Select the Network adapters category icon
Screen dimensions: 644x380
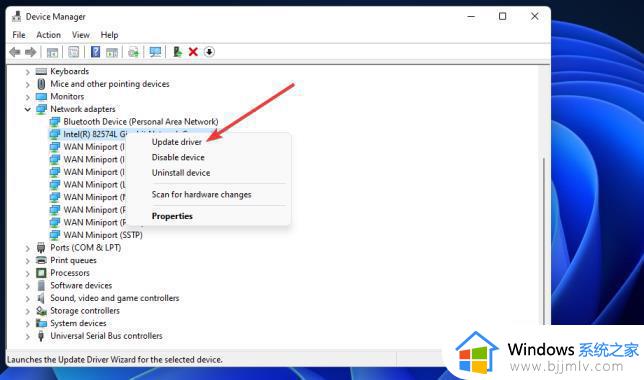41,109
